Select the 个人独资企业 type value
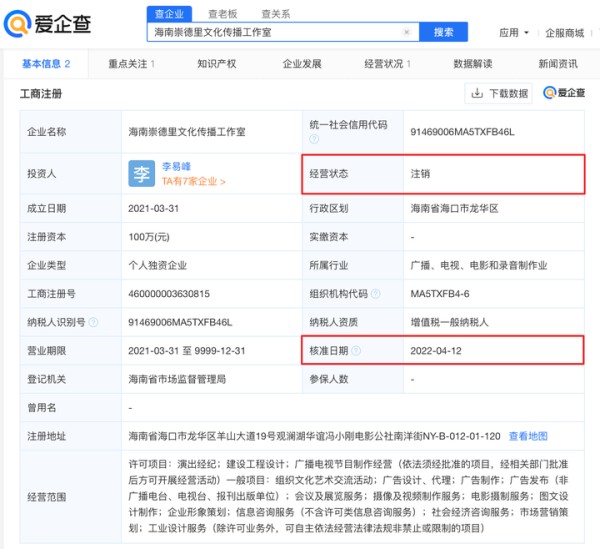The width and height of the screenshot is (600, 549). coord(158,265)
